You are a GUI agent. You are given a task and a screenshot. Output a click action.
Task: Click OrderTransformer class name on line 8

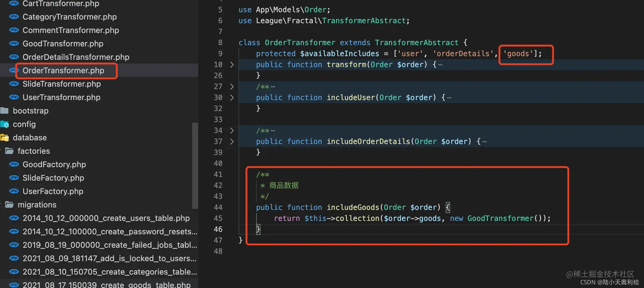(300, 43)
